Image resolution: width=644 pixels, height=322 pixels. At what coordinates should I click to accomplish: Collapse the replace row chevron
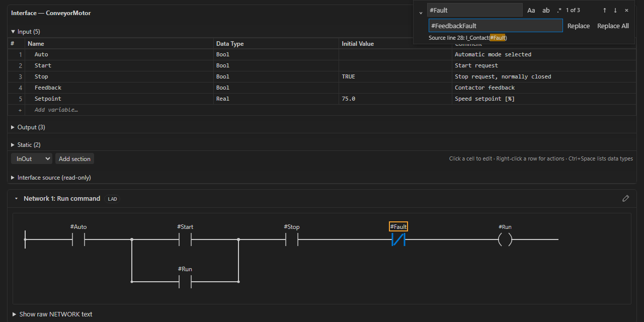click(421, 13)
